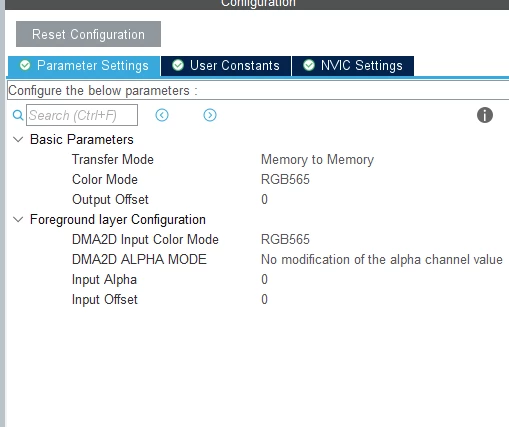The image size is (509, 427).
Task: Edit the Input Alpha value field
Action: coord(264,279)
